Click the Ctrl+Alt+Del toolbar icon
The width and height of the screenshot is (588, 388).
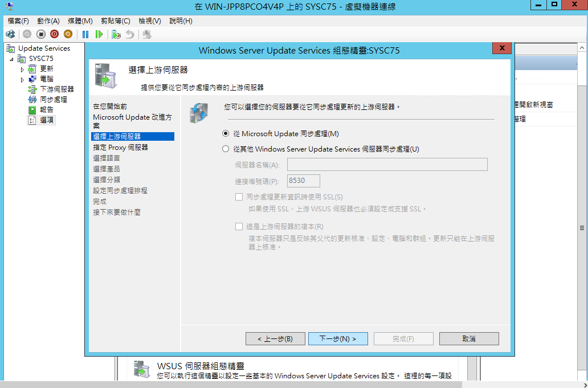[x=10, y=35]
